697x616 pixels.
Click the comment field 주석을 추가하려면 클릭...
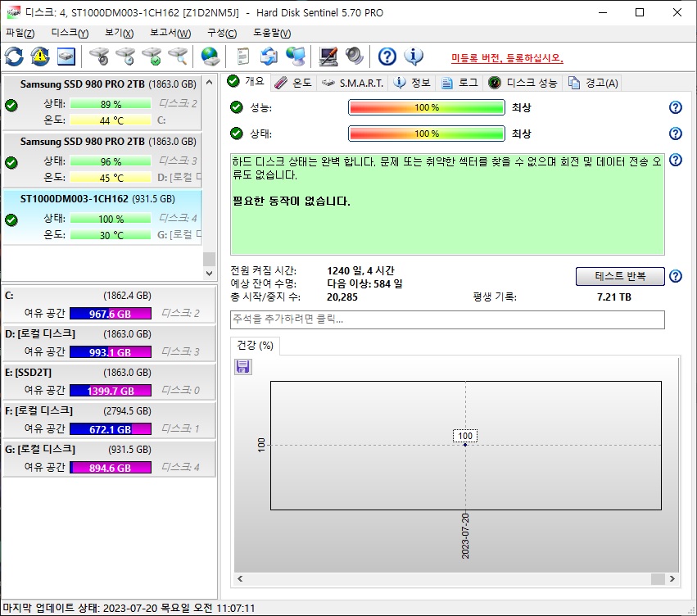tap(447, 319)
